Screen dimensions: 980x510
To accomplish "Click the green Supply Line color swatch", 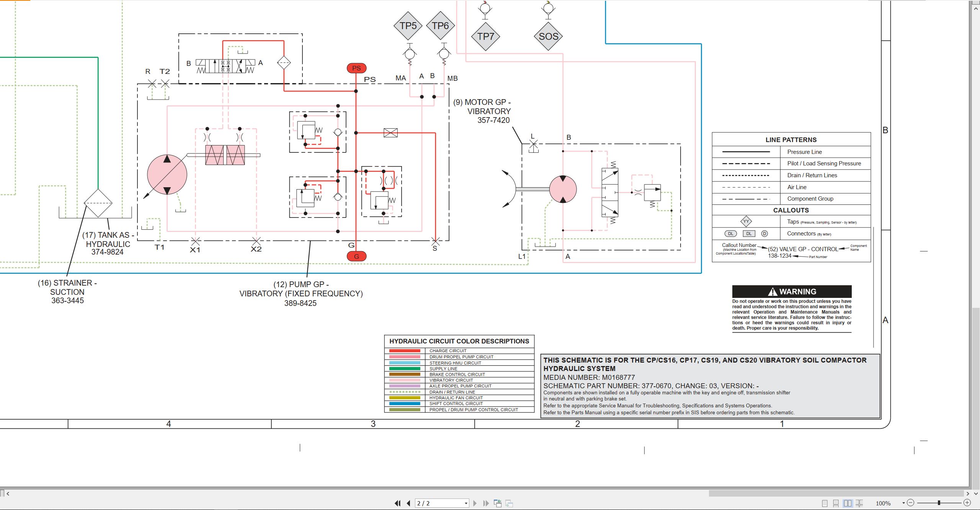I will click(405, 369).
